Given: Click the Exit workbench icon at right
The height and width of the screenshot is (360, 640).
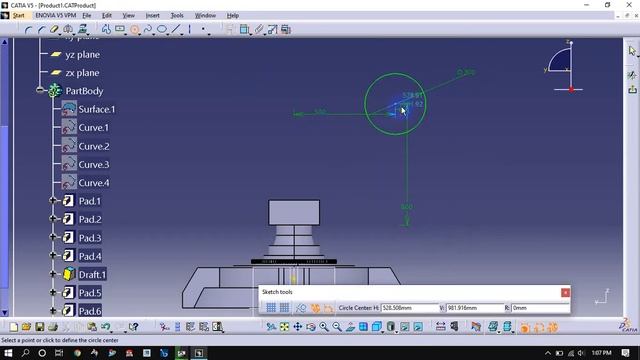Looking at the screenshot, I should (x=632, y=89).
